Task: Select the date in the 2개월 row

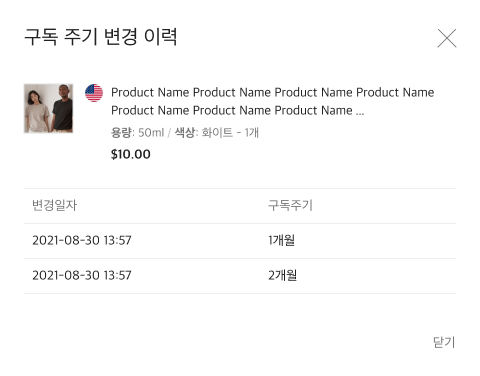Action: [82, 275]
